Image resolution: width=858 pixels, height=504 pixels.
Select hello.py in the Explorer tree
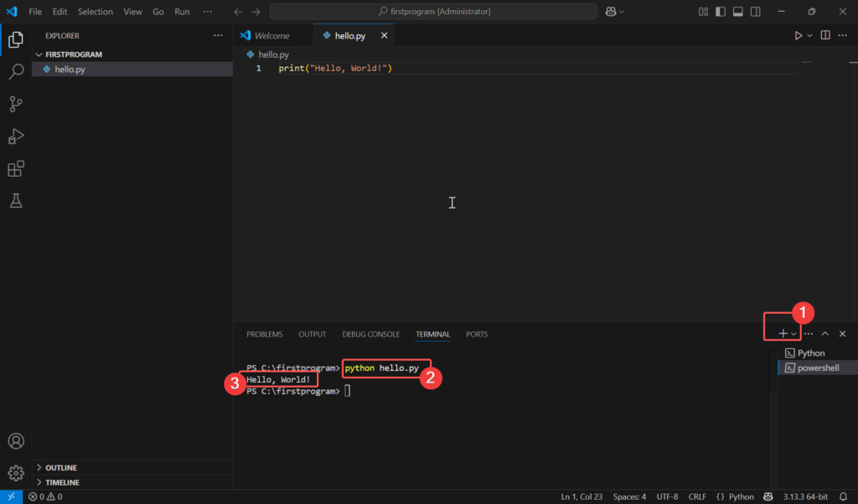[x=133, y=69]
